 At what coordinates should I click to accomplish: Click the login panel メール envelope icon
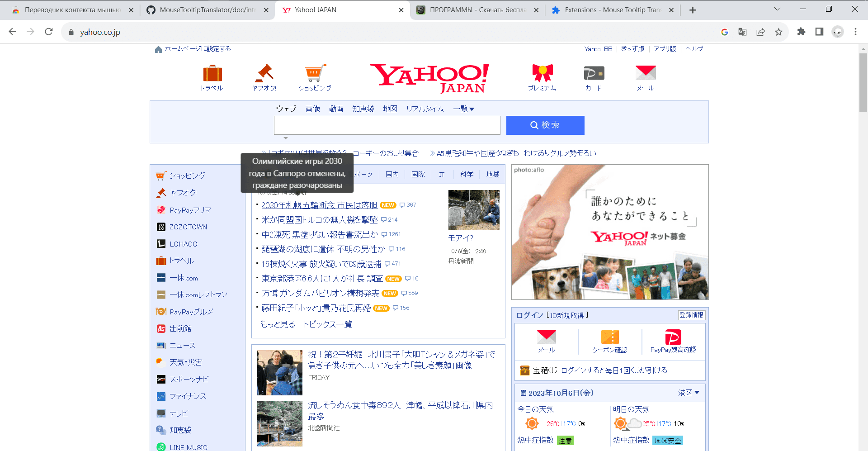(x=546, y=337)
